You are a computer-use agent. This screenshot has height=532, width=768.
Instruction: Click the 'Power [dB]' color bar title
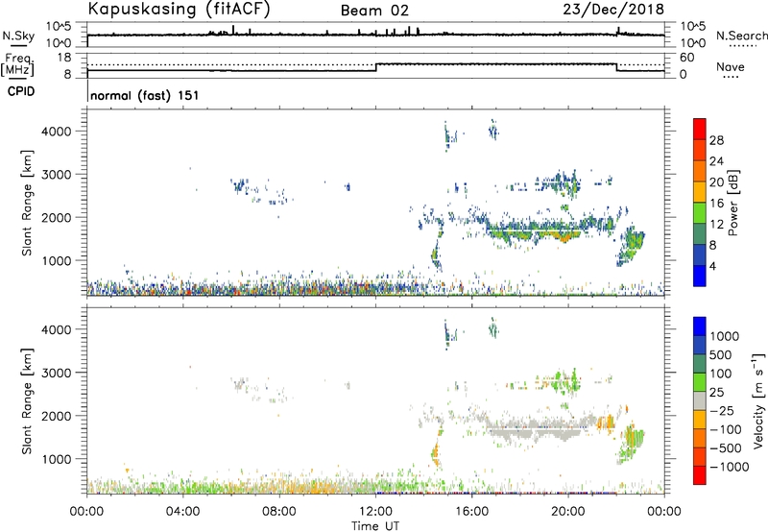click(732, 203)
